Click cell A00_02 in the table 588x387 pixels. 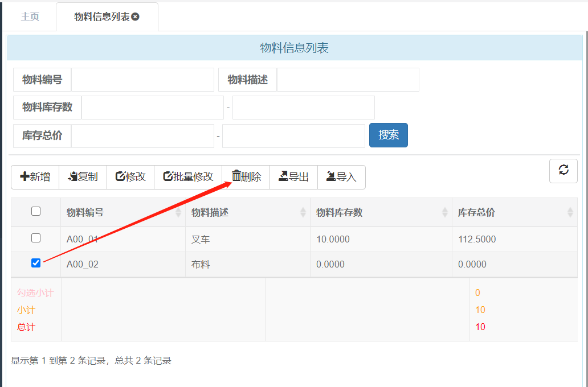coord(123,265)
